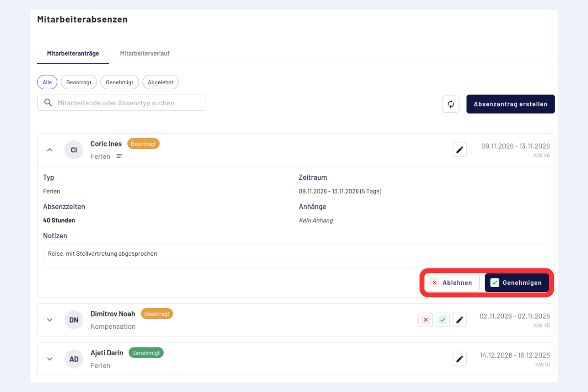588x392 pixels.
Task: Reject Dimitrov Noah's request with the red X icon
Action: (425, 320)
